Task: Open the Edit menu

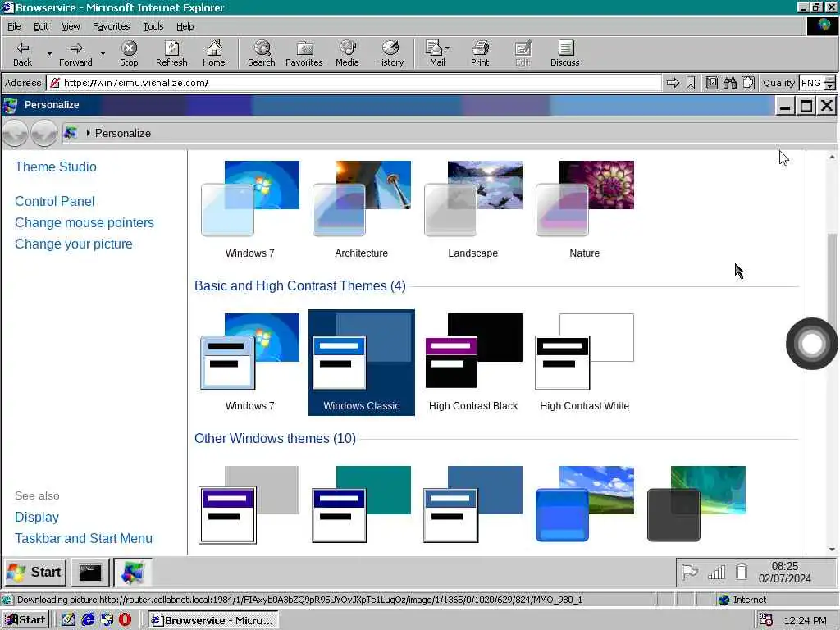Action: (41, 26)
